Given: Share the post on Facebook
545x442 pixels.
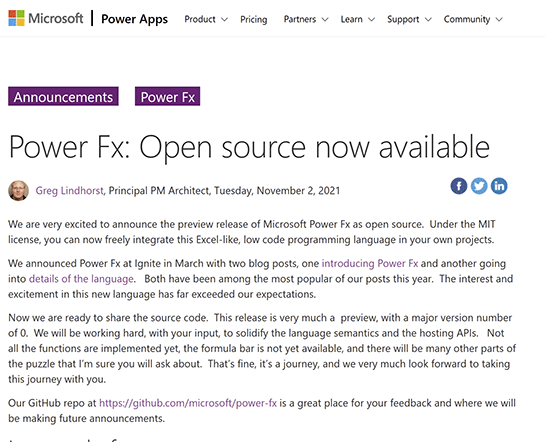Looking at the screenshot, I should click(x=459, y=186).
